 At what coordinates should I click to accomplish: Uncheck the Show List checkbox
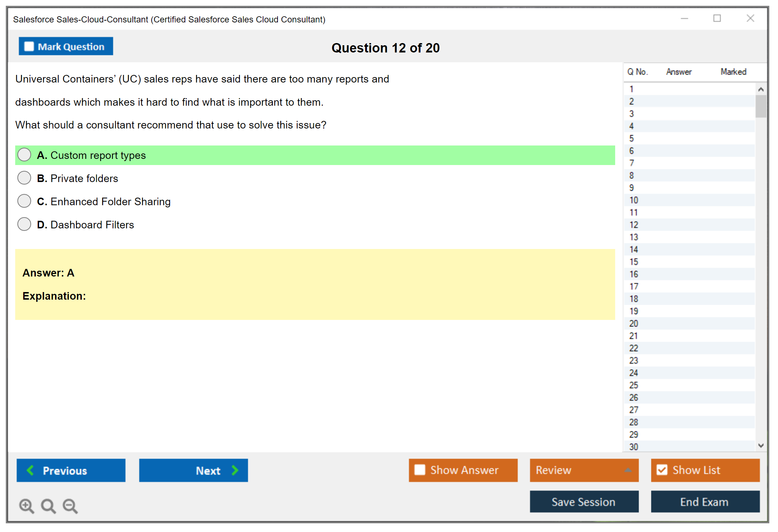pyautogui.click(x=662, y=470)
